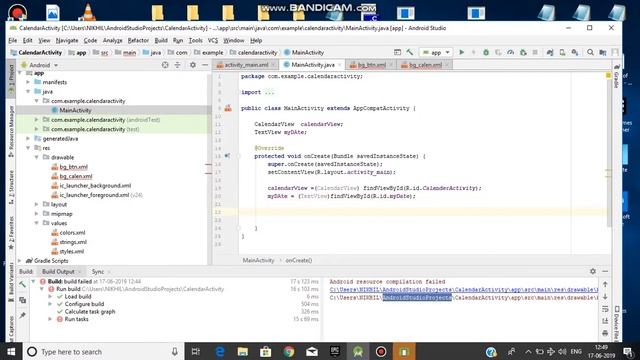Viewport: 640px width, 360px height.
Task: Switch to the activity_main.xml tab
Action: pos(246,65)
